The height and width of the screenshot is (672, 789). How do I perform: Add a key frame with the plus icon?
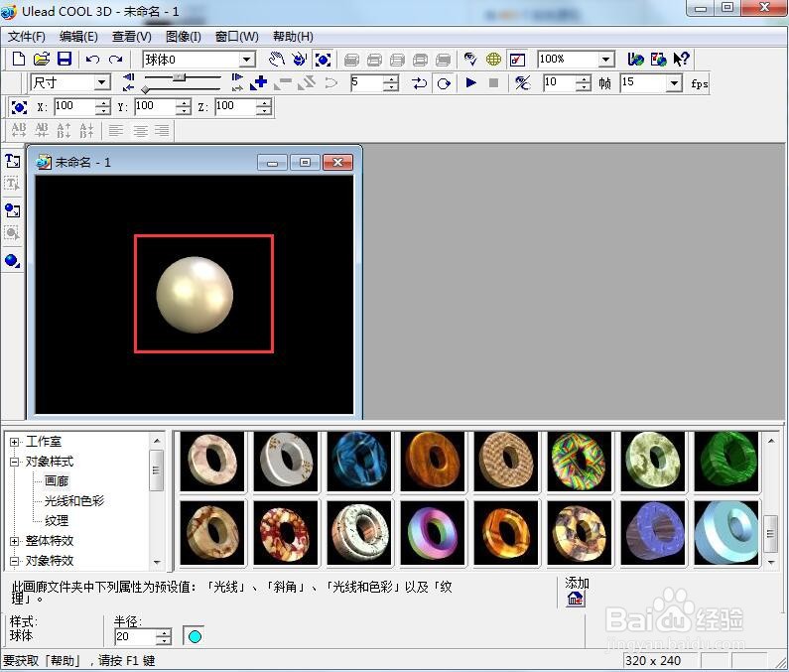click(x=259, y=82)
